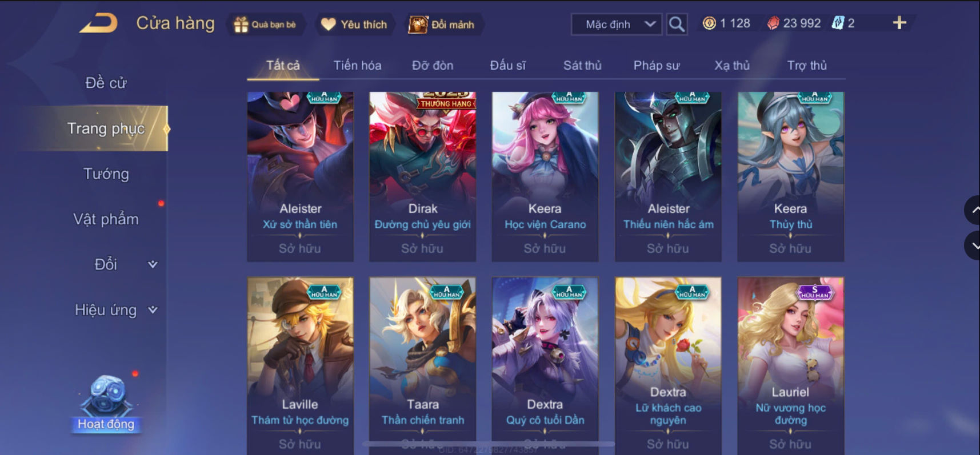Open Dirak Đường chủ yêu giới skin

tap(423, 177)
